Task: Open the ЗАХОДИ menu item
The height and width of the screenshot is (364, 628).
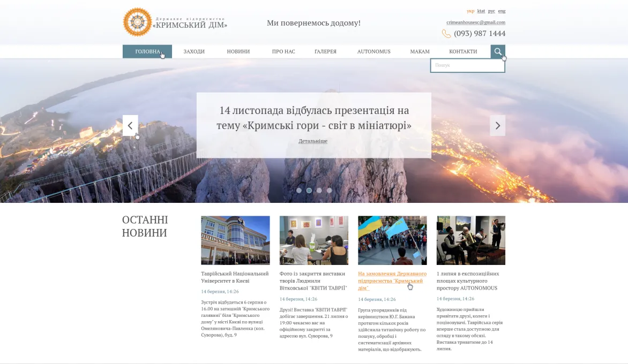Action: (x=194, y=51)
